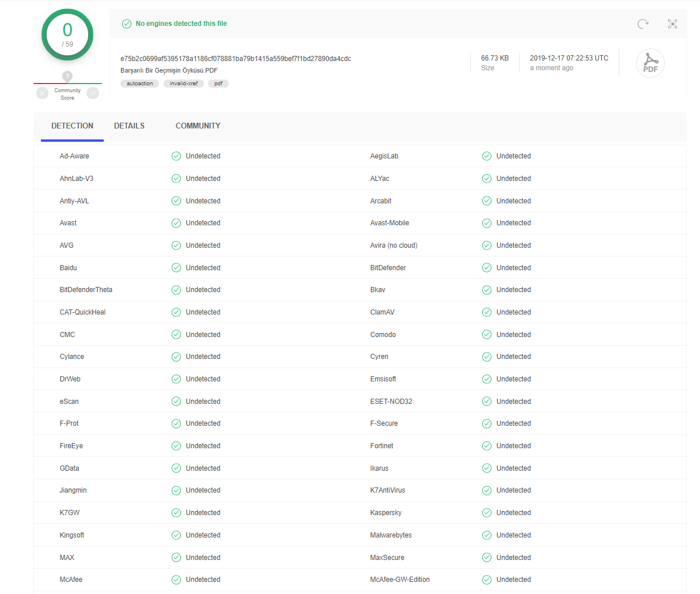The width and height of the screenshot is (700, 594).
Task: Open the similar files graph icon
Action: (x=672, y=24)
